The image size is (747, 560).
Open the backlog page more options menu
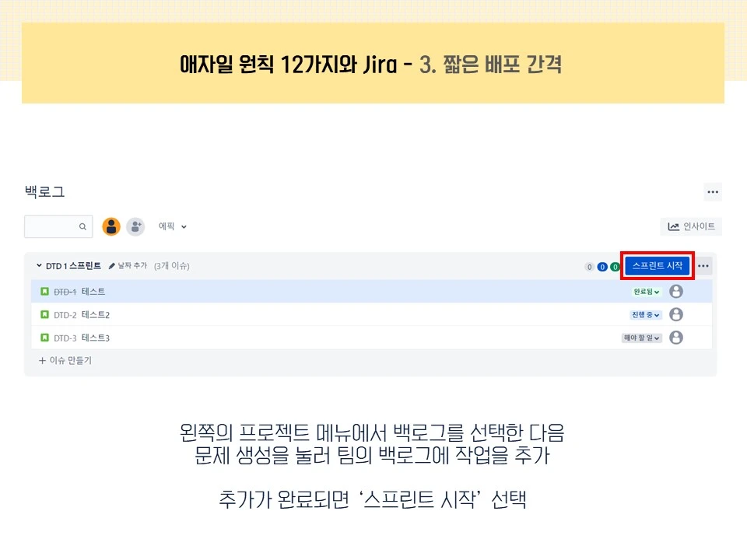[x=712, y=191]
